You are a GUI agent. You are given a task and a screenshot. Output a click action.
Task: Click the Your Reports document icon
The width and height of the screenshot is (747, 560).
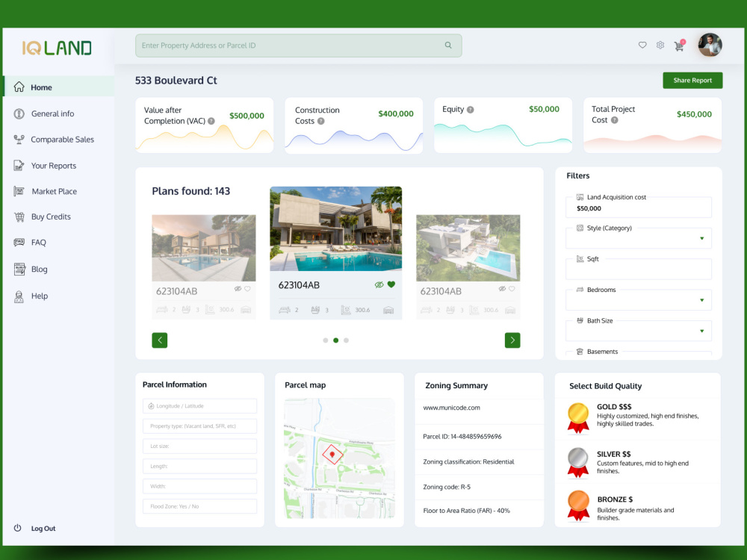(x=19, y=166)
